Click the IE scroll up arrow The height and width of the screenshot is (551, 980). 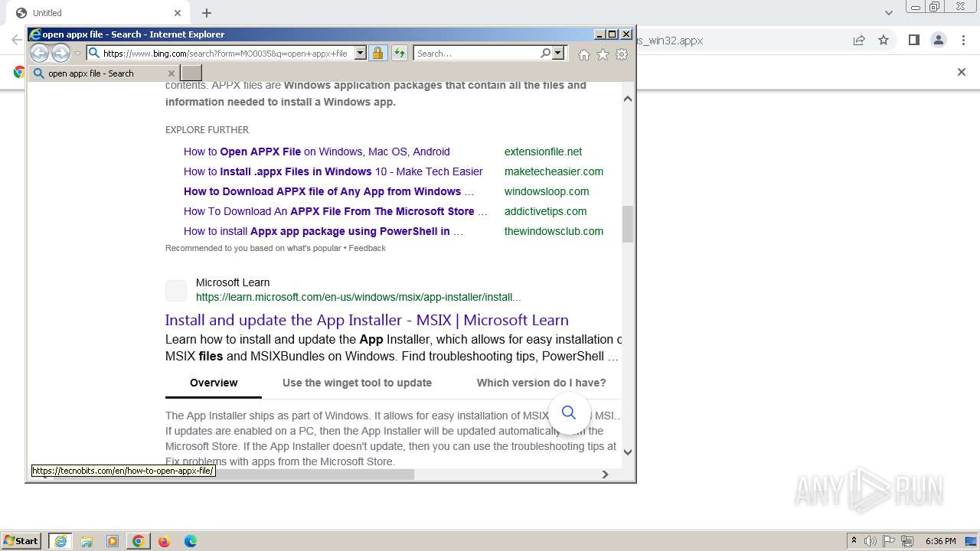[628, 98]
